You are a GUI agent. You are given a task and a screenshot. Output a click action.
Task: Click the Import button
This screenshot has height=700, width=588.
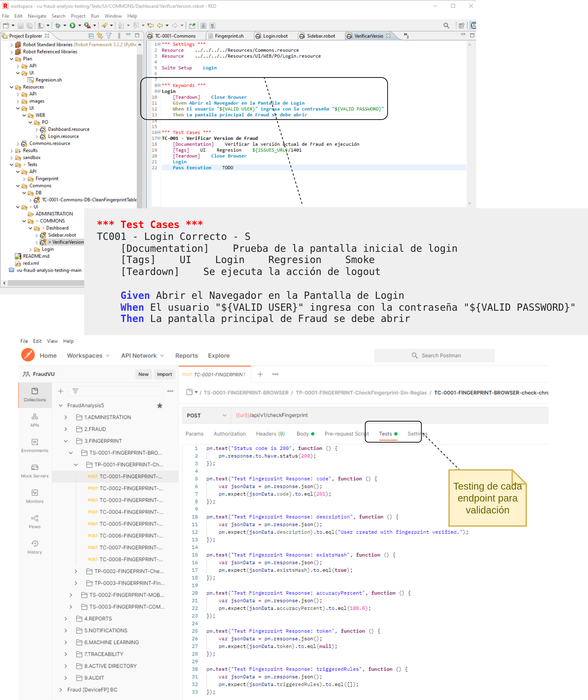pyautogui.click(x=164, y=374)
